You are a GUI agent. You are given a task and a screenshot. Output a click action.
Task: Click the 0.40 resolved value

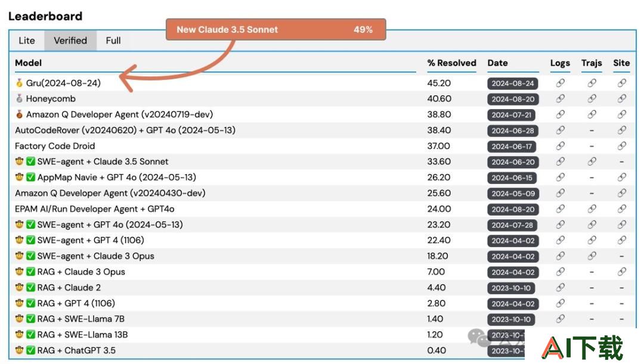(x=438, y=350)
